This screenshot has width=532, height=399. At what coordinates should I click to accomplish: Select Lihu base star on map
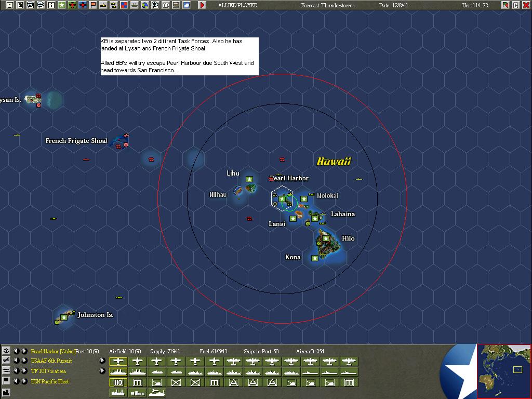click(249, 179)
